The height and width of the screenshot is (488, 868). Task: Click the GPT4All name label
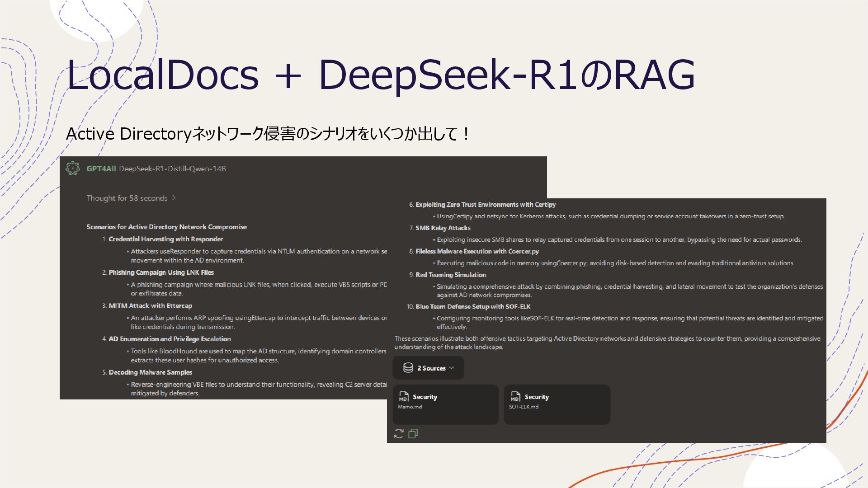click(101, 169)
